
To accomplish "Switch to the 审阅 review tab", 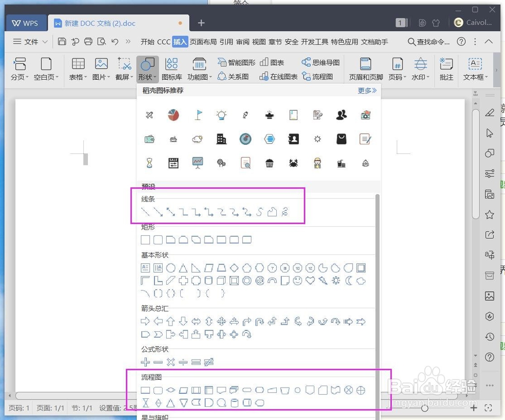I will point(242,42).
